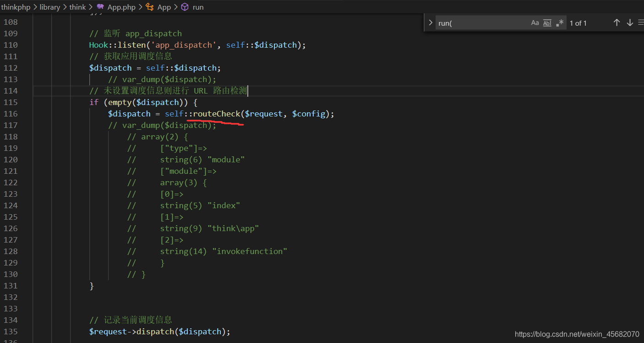Click '// array(2) {' comment line

(x=158, y=137)
